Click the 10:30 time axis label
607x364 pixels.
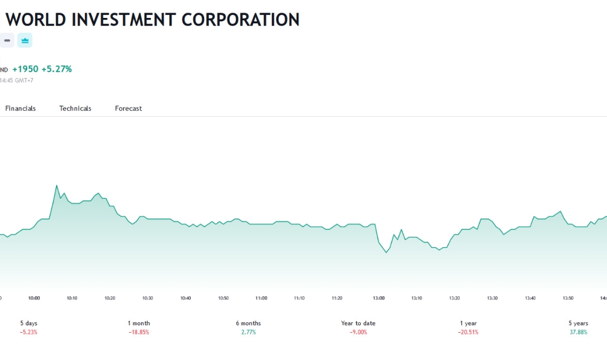pyautogui.click(x=147, y=298)
